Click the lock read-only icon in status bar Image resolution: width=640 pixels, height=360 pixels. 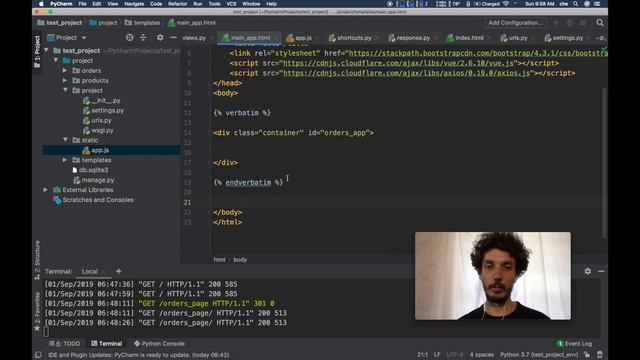587,355
